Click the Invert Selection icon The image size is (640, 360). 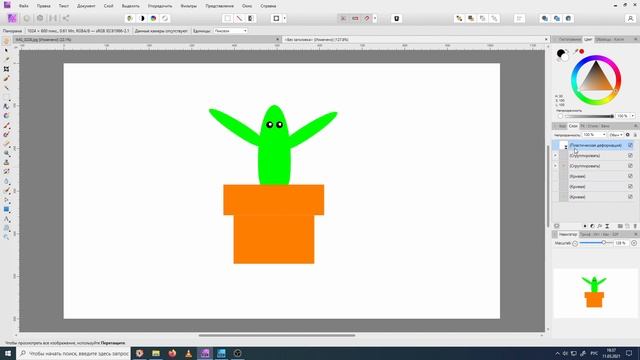click(251, 18)
